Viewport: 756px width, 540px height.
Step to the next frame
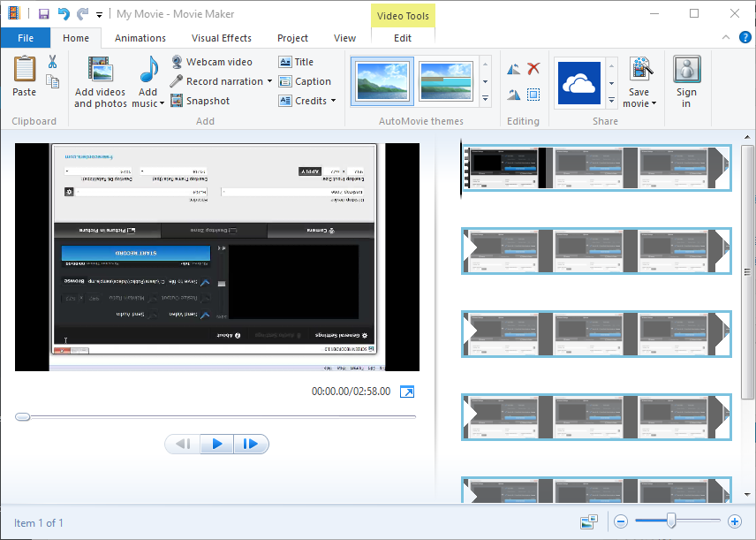(250, 444)
